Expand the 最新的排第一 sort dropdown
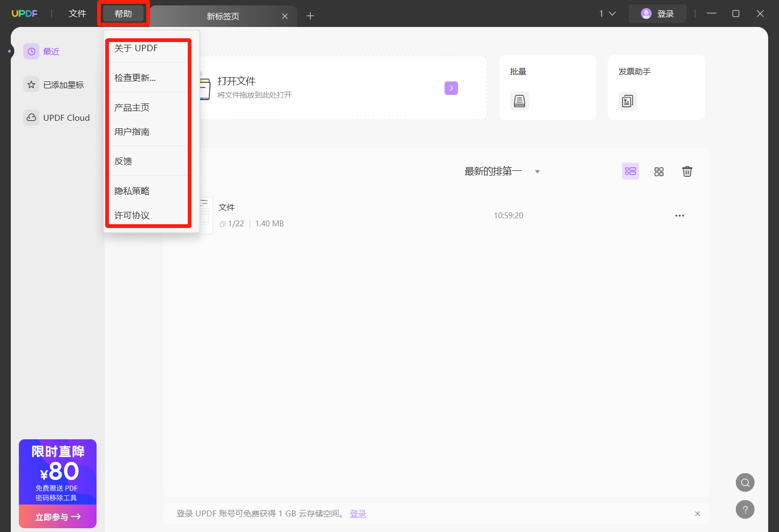779x532 pixels. [502, 171]
